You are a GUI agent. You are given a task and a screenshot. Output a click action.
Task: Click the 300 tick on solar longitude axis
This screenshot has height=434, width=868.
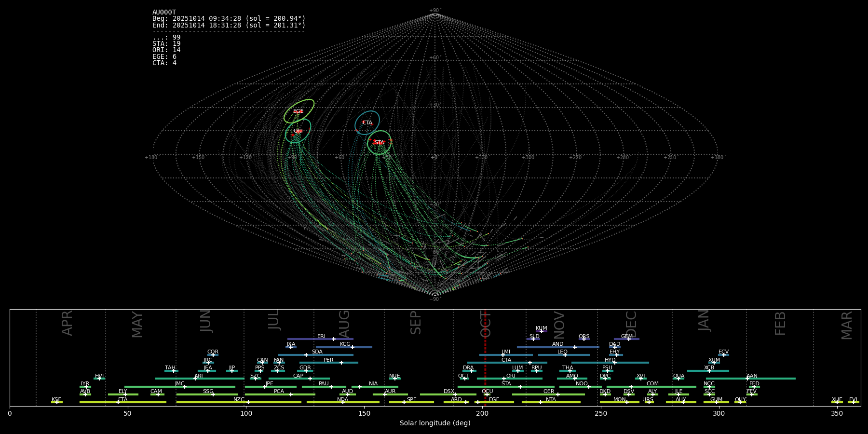click(719, 413)
